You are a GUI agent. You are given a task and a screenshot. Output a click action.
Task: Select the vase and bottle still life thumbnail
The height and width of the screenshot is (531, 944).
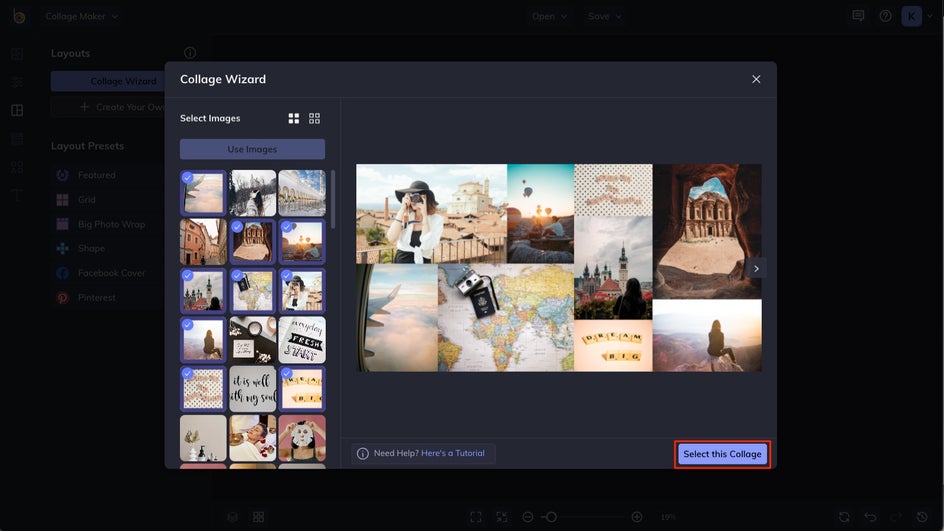coord(203,438)
